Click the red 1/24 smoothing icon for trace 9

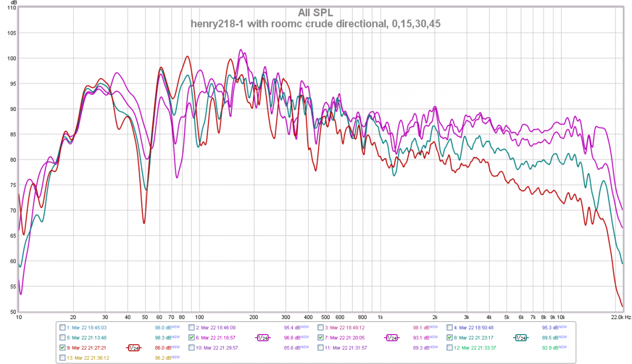click(x=134, y=348)
